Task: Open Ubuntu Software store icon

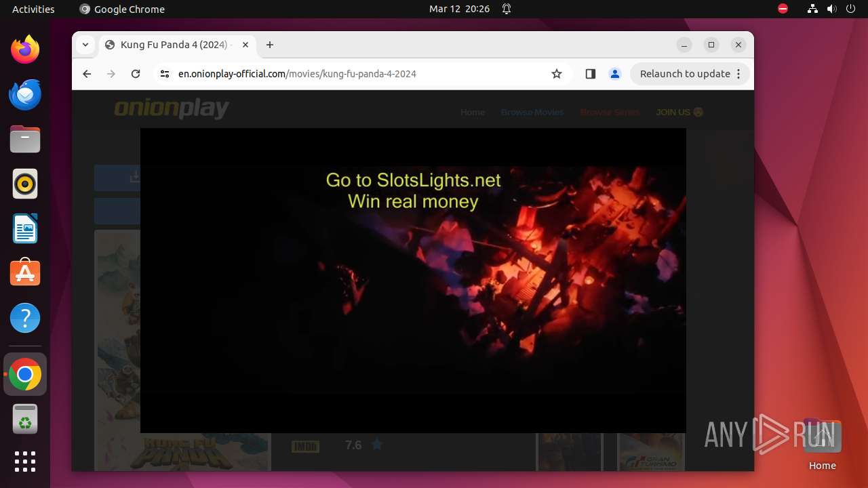Action: click(25, 273)
